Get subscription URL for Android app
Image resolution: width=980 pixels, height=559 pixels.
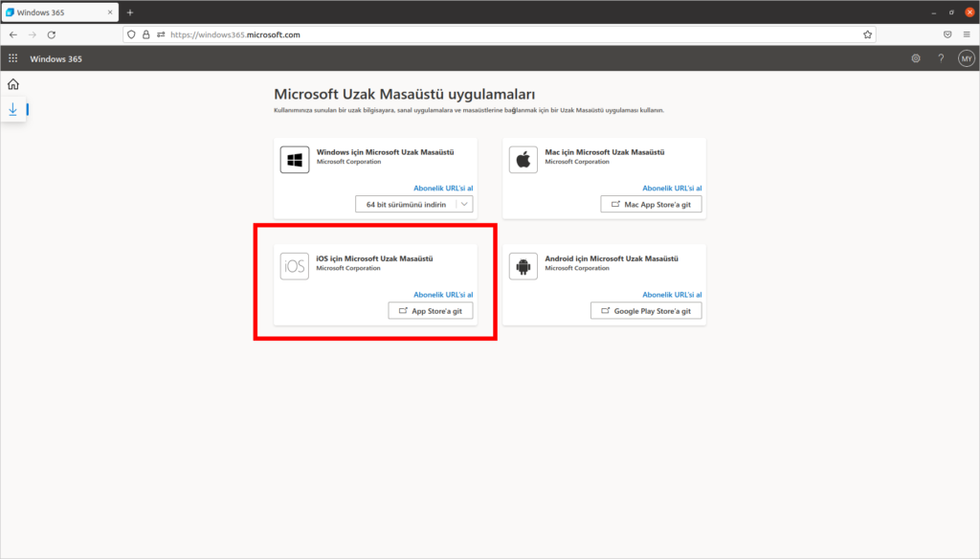tap(672, 295)
